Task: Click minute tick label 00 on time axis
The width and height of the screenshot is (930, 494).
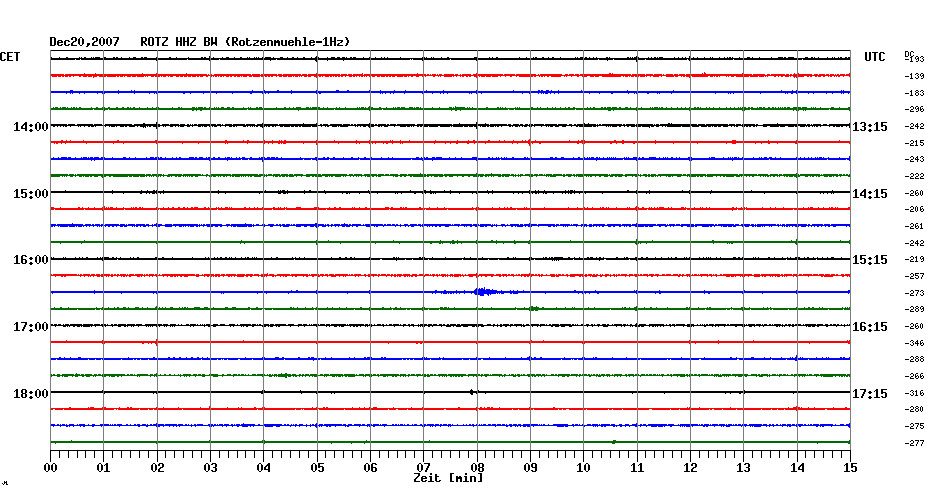Action: pyautogui.click(x=50, y=468)
